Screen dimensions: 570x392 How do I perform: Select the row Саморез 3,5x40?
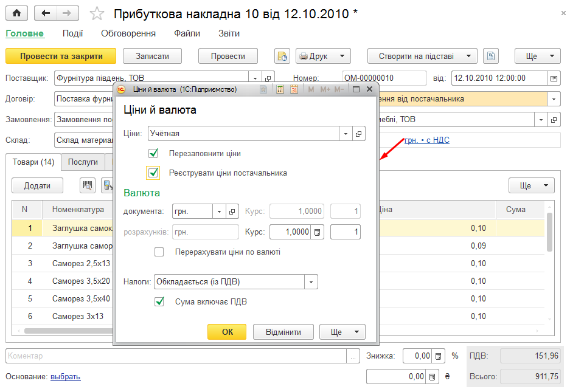coord(81,298)
